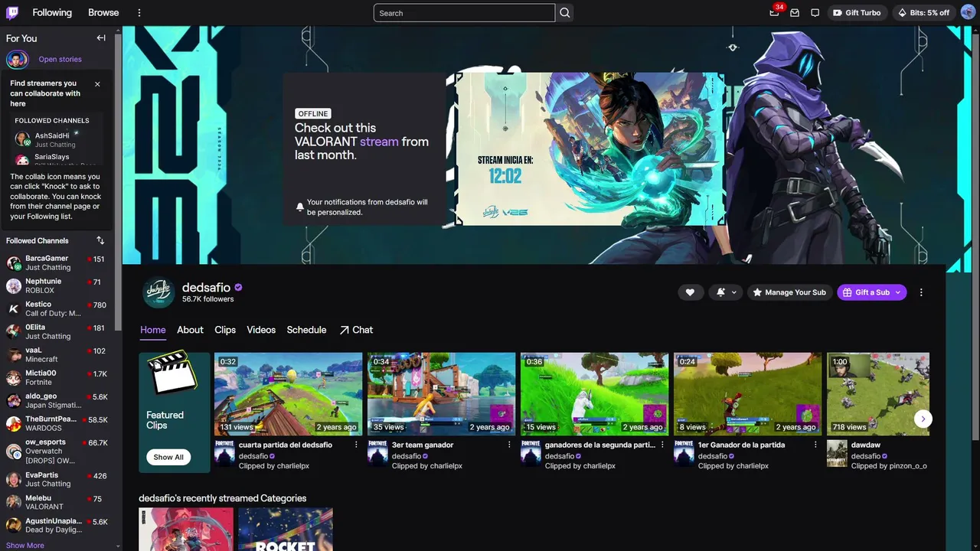Screen dimensions: 980x551
Task: Dismiss the collaboration tip popup
Action: [x=97, y=84]
